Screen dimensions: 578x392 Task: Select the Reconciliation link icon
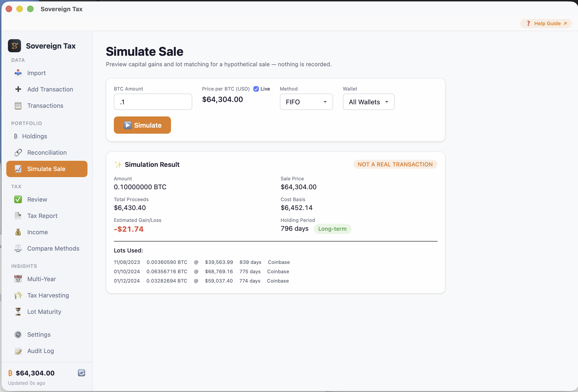(x=18, y=152)
